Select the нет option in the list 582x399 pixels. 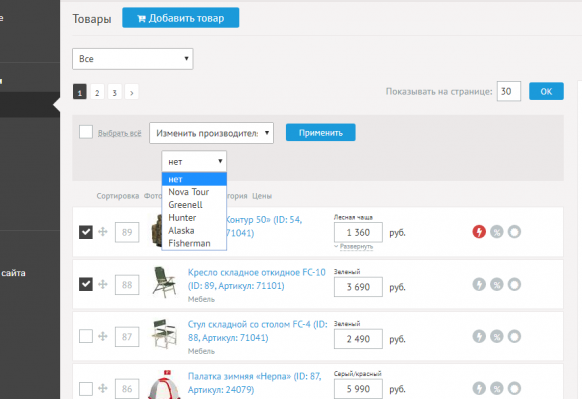[194, 179]
